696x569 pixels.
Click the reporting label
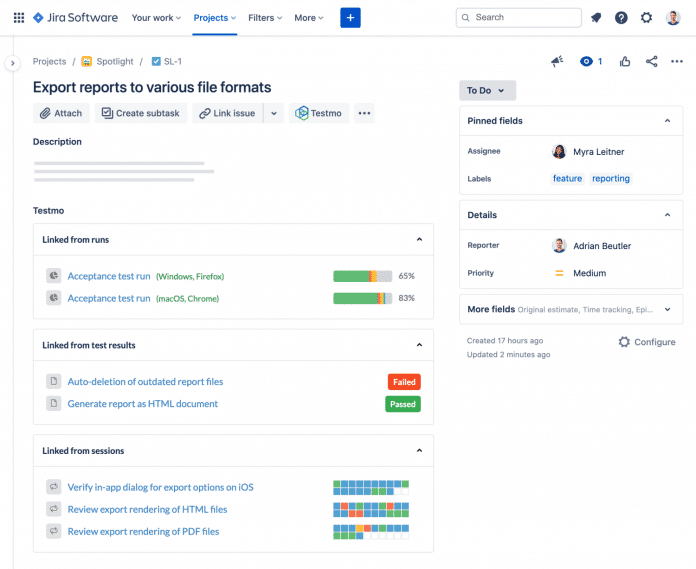(x=611, y=178)
